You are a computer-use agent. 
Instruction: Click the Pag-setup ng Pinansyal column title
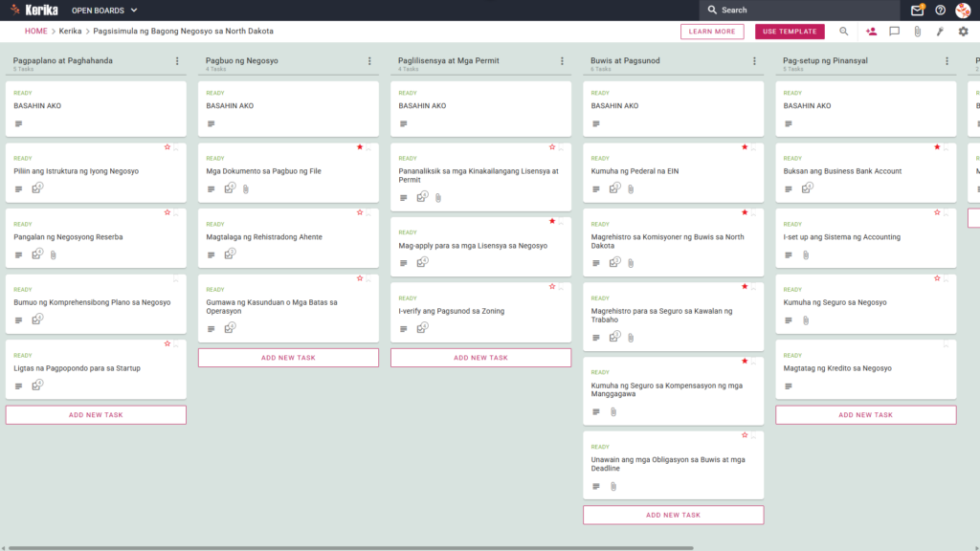coord(825,60)
